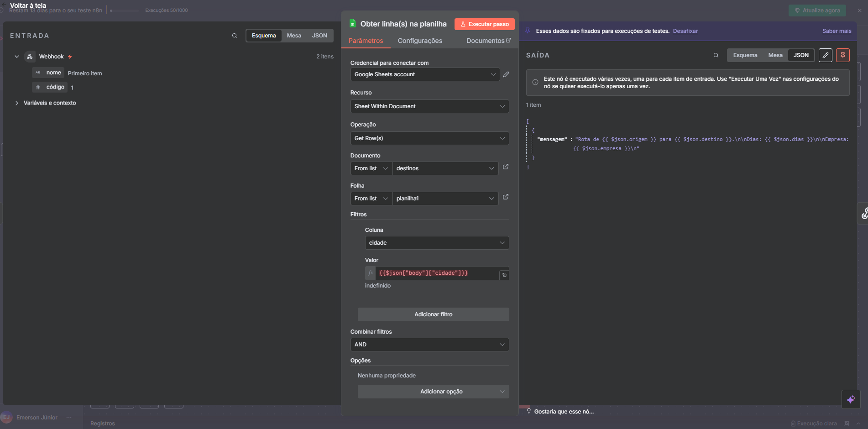
Task: Click the link icon on the right edge
Action: (x=864, y=214)
